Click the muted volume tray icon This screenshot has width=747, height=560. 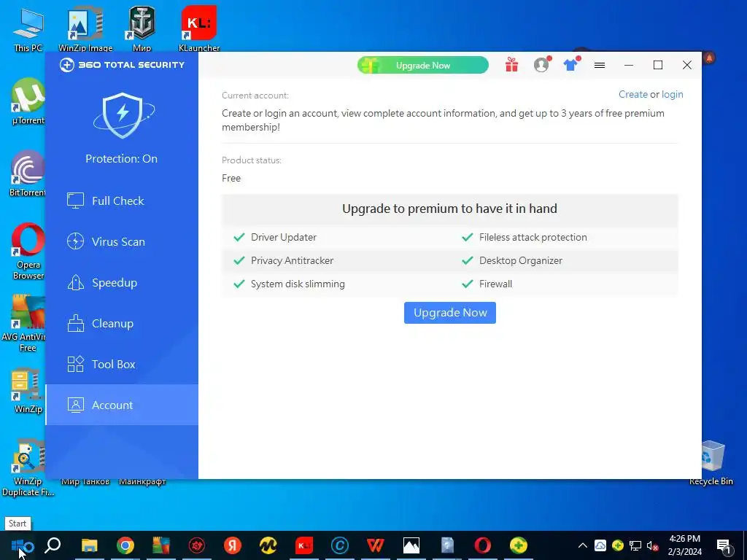pyautogui.click(x=653, y=545)
